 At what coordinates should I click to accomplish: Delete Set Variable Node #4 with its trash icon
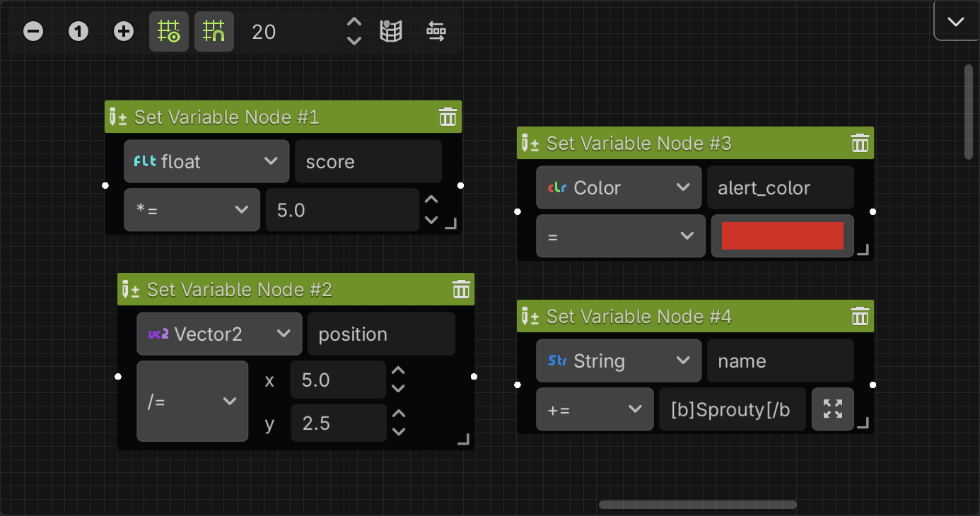coord(860,316)
